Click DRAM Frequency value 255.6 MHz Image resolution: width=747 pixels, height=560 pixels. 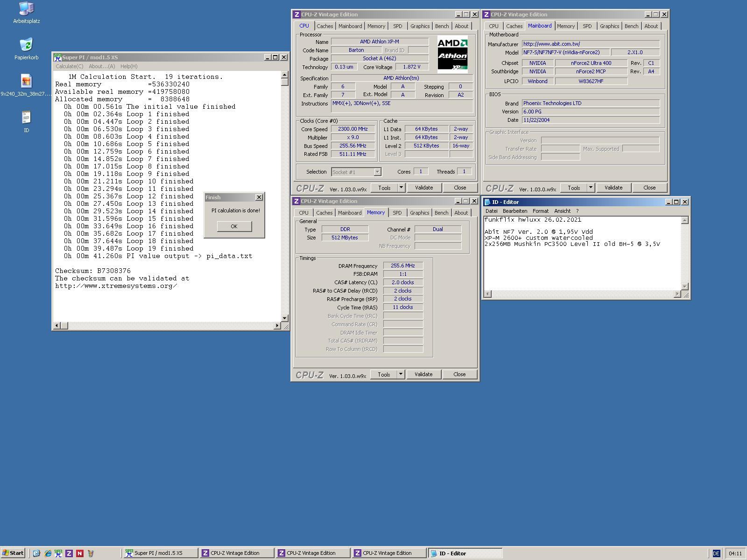tap(403, 266)
